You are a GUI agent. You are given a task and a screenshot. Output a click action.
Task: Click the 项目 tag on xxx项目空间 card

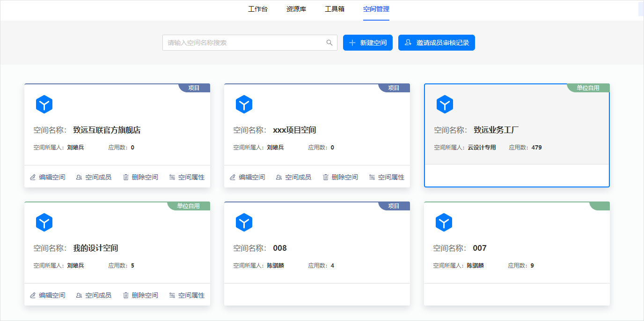point(394,88)
